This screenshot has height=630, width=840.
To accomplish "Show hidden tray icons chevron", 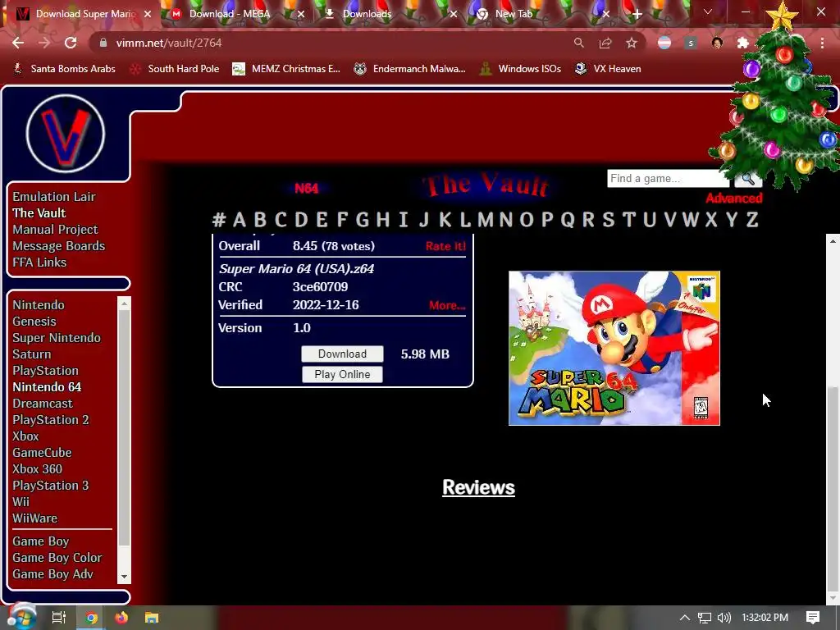I will (x=684, y=618).
